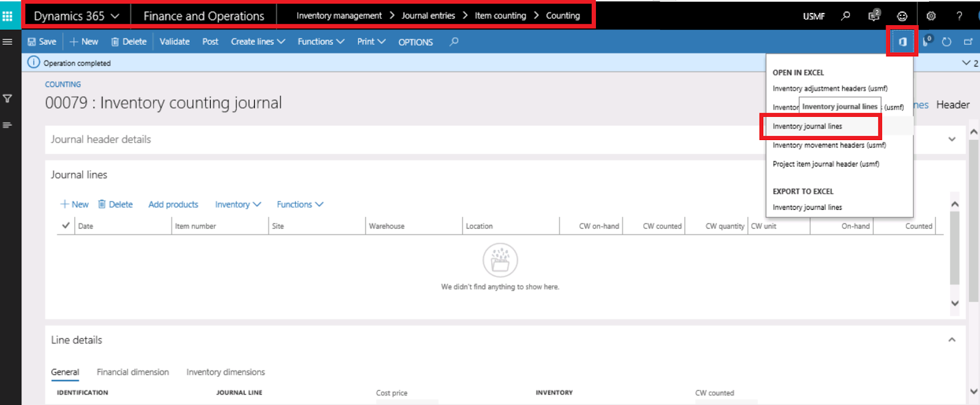Select Inventory journal lines under Export to Excel
The image size is (980, 405).
coord(807,207)
